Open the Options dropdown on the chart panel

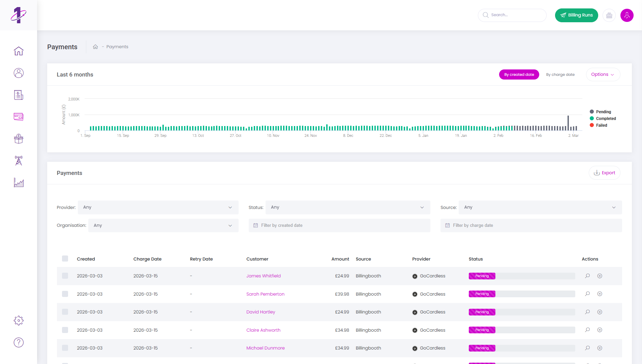click(x=603, y=74)
